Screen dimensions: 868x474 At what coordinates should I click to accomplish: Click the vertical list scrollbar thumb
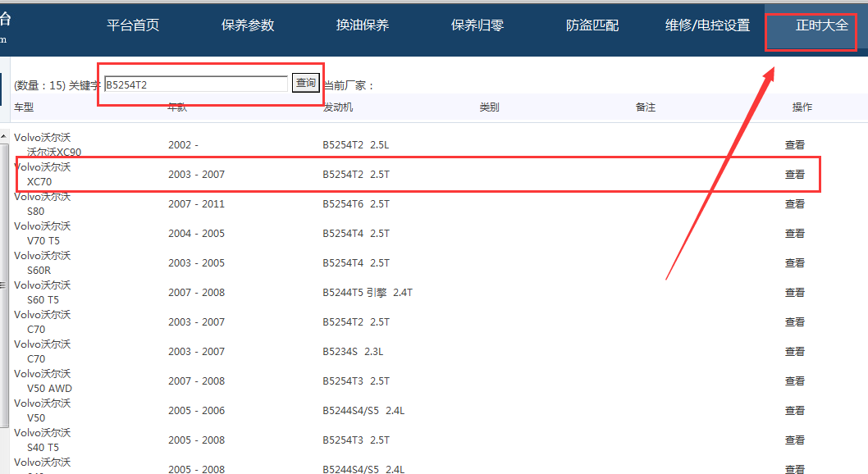4,285
